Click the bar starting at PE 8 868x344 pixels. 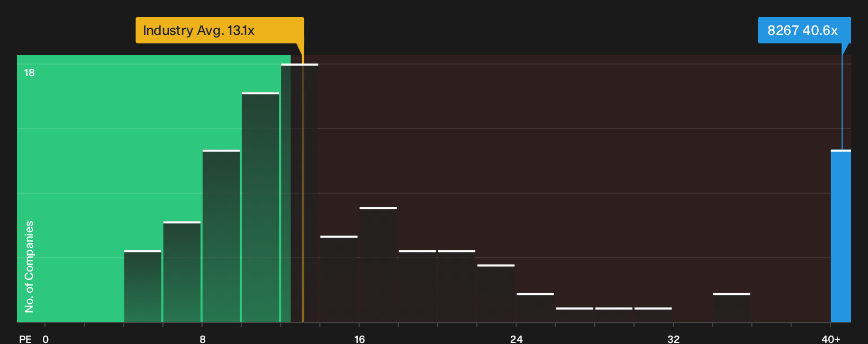pyautogui.click(x=221, y=236)
